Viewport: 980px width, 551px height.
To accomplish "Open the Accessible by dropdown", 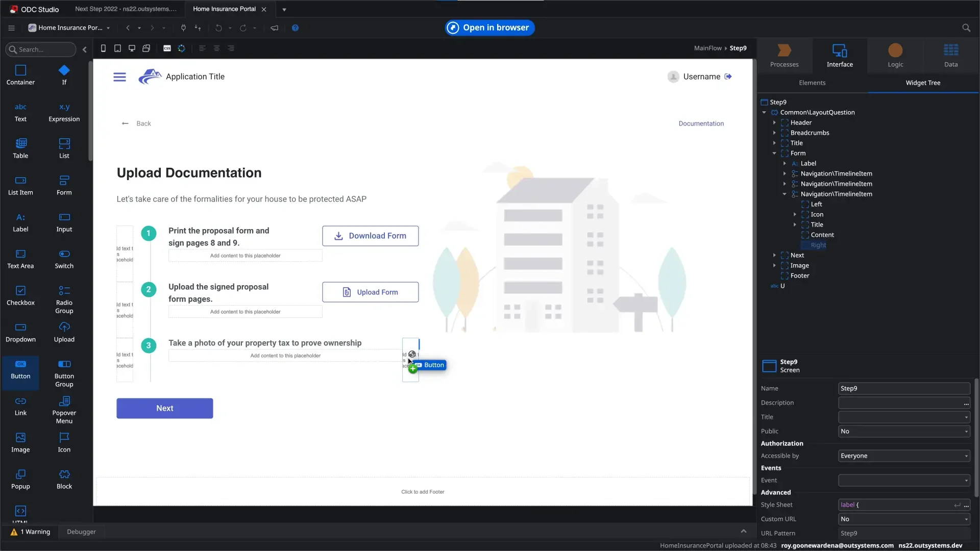I will coord(903,456).
